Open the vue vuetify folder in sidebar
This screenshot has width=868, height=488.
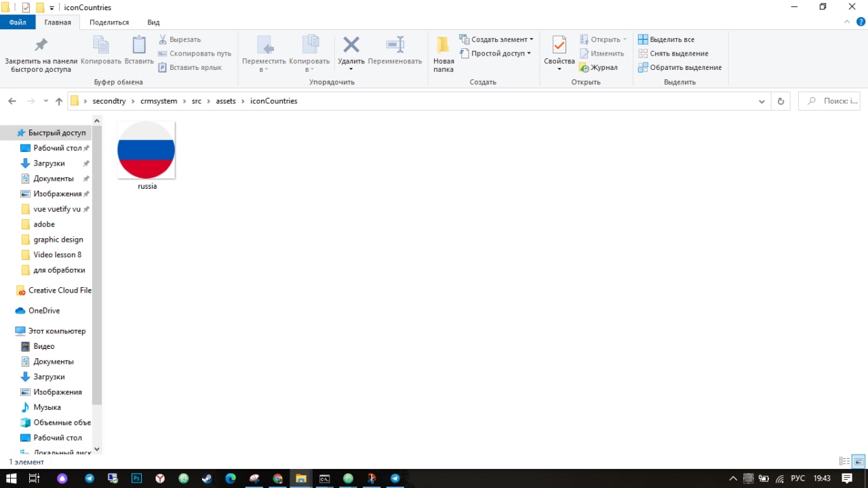click(x=56, y=209)
